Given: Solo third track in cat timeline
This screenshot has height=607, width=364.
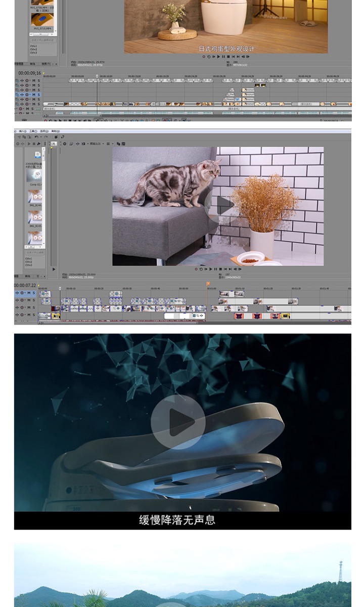Looking at the screenshot, I should [34, 308].
